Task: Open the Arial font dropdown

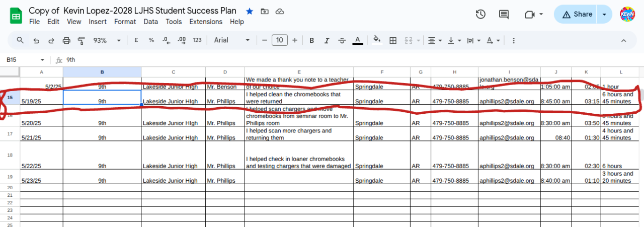Action: [231, 40]
